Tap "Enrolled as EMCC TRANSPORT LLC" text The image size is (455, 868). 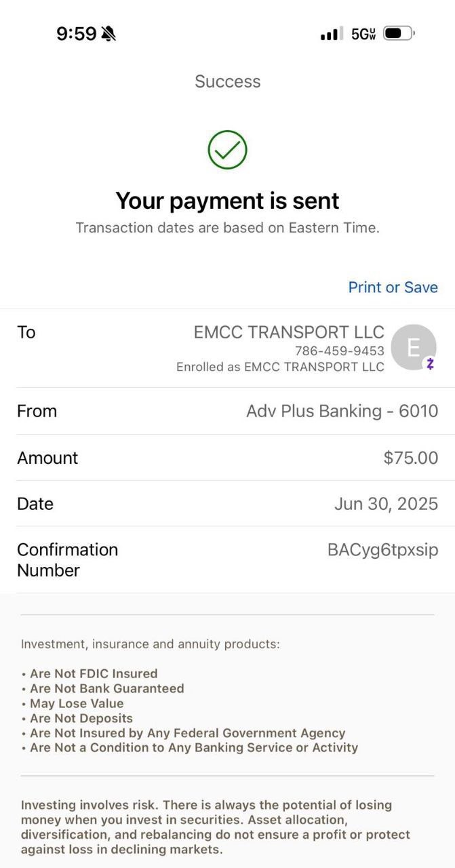pos(280,367)
